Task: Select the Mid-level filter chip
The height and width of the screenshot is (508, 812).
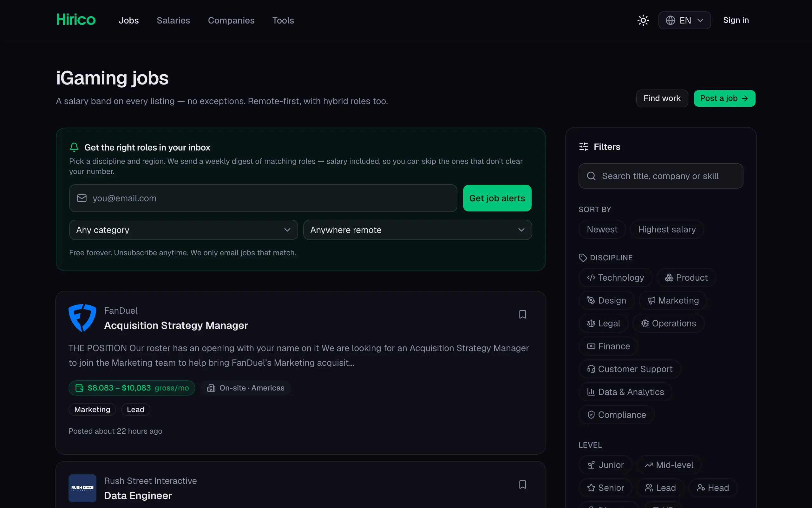Action: click(669, 465)
